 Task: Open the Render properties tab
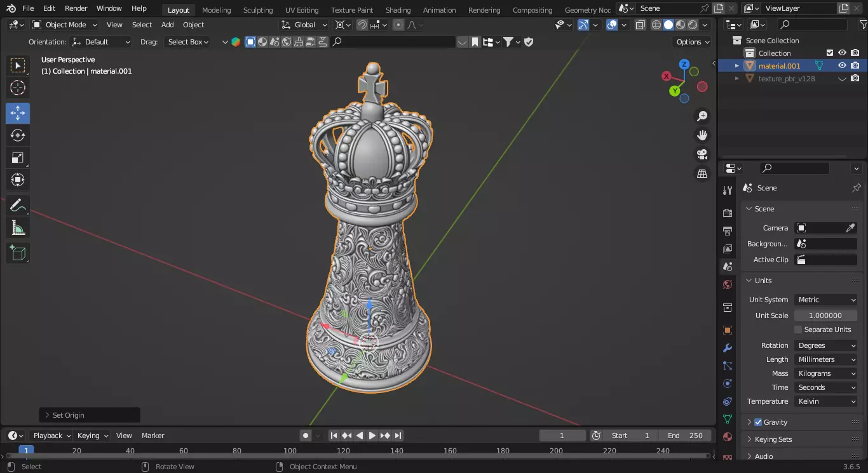(728, 213)
